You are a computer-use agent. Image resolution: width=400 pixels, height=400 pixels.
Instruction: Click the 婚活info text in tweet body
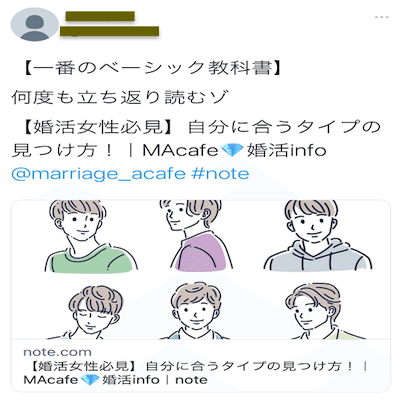pos(286,151)
